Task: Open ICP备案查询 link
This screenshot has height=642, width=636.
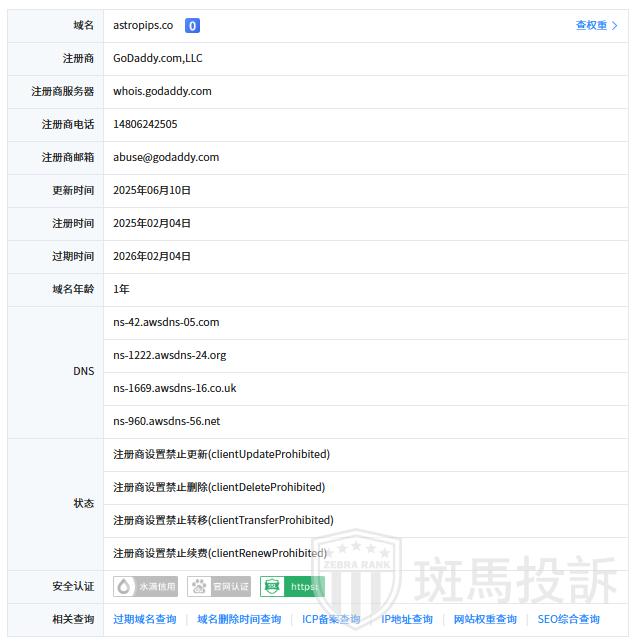Action: click(331, 620)
